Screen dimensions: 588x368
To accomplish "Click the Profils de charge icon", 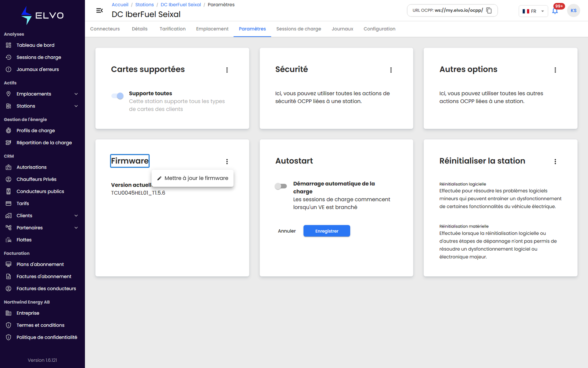I will [x=8, y=131].
